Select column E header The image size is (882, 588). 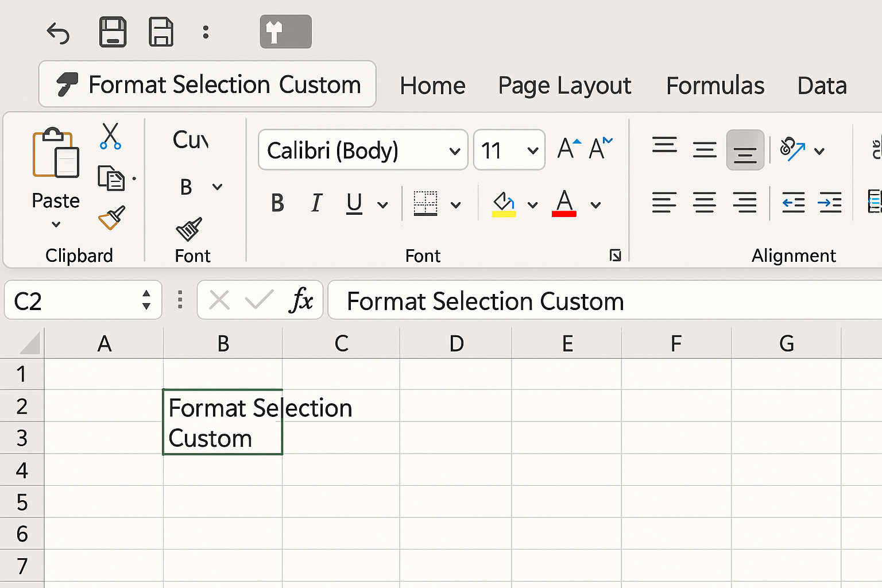567,343
